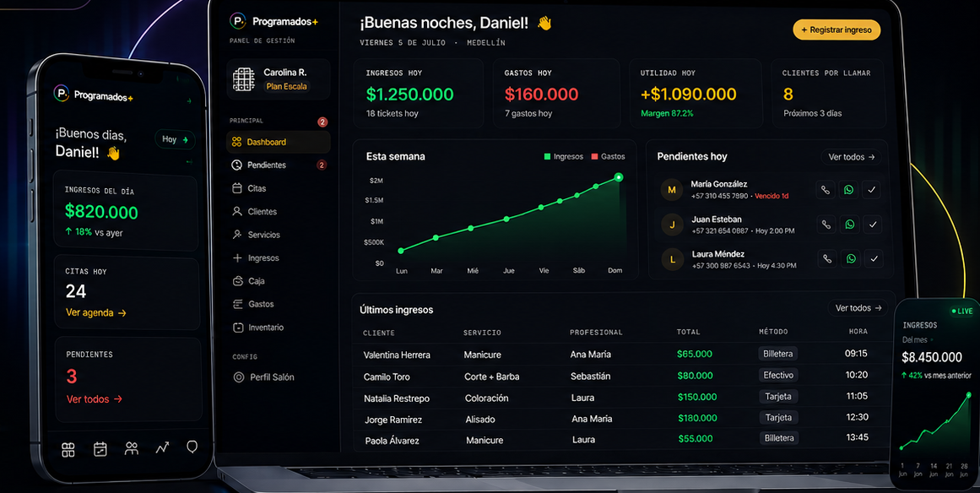The height and width of the screenshot is (493, 980).
Task: Click HORA column header
Action: pos(858,332)
